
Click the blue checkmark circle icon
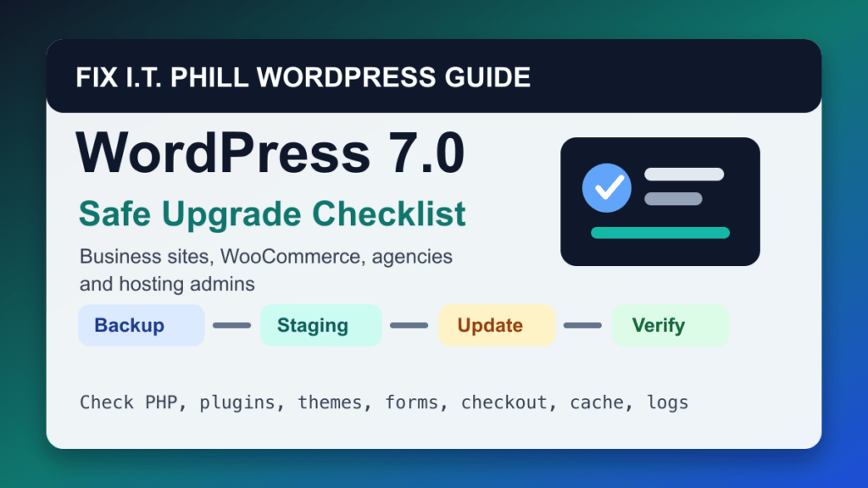(607, 188)
